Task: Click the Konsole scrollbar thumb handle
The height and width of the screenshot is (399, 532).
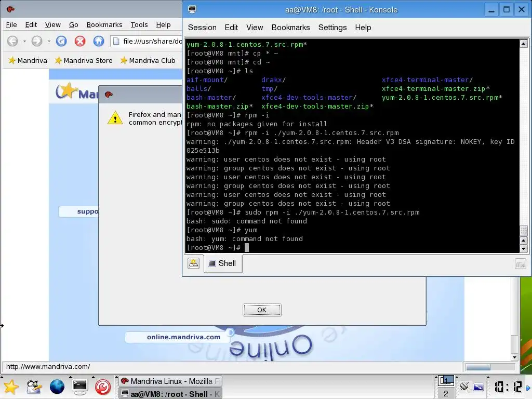Action: (x=524, y=231)
